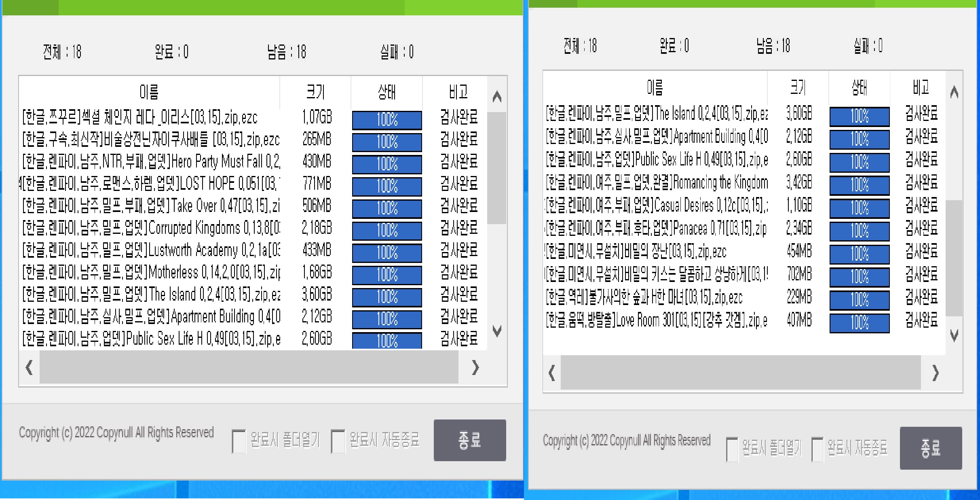The width and height of the screenshot is (980, 500).
Task: Click scroll left arrow in left window
Action: pos(29,368)
